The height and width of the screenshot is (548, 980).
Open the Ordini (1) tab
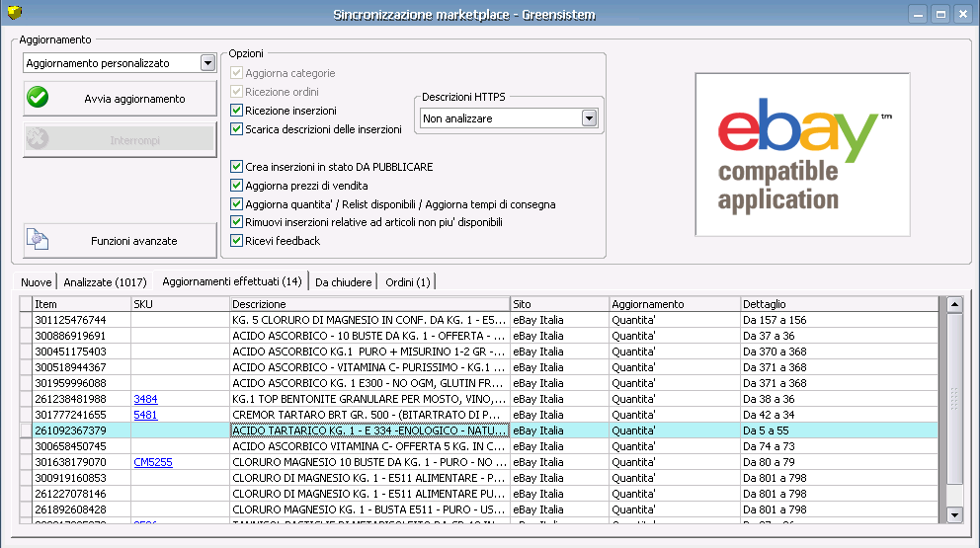[x=408, y=282]
